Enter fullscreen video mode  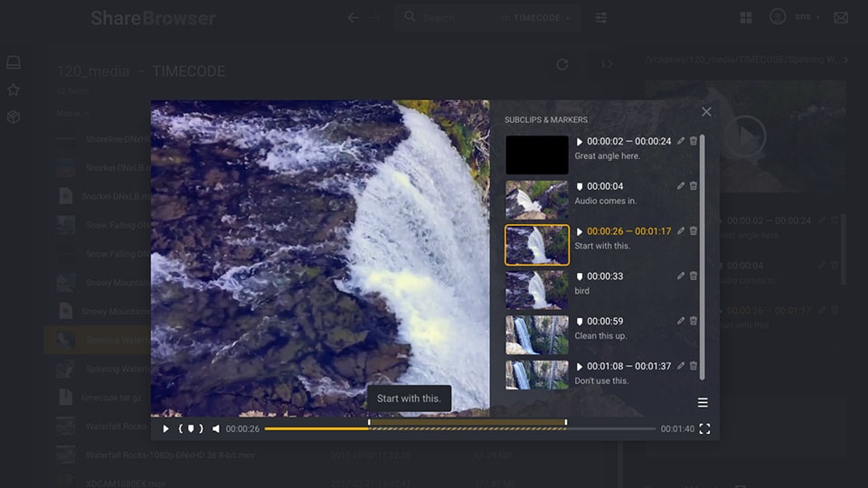[704, 428]
